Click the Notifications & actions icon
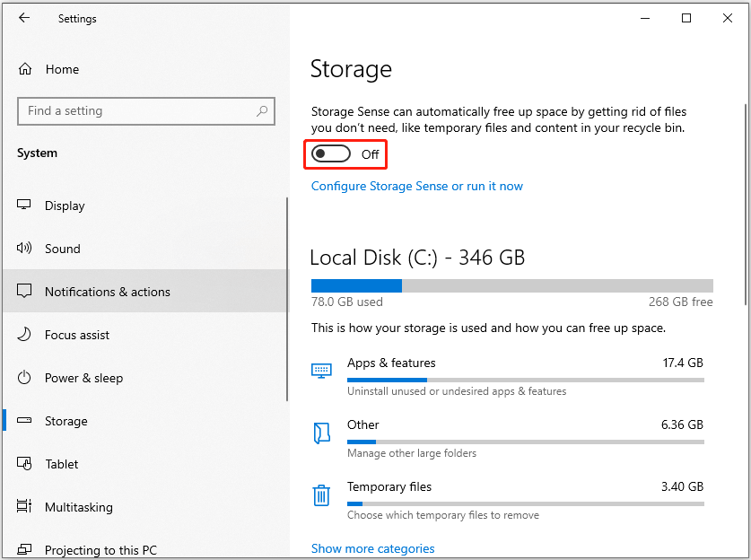751x560 pixels. [x=26, y=292]
